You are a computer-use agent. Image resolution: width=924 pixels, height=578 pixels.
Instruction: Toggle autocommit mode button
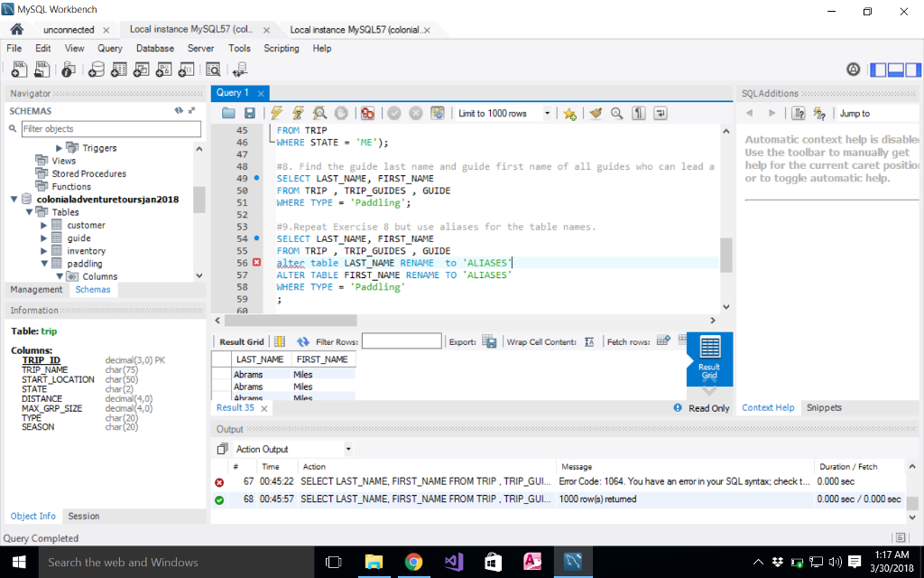(438, 114)
